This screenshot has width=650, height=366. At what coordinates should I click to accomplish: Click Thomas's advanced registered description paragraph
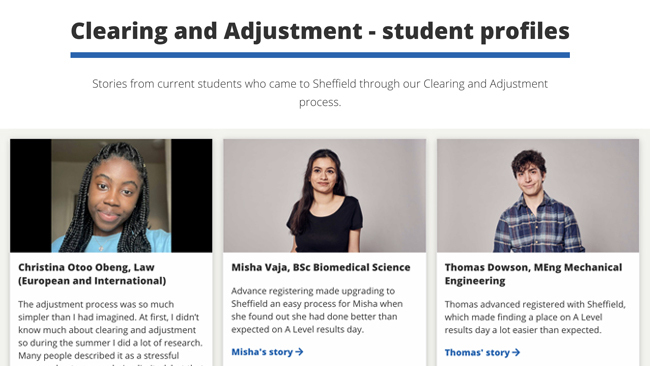click(535, 317)
